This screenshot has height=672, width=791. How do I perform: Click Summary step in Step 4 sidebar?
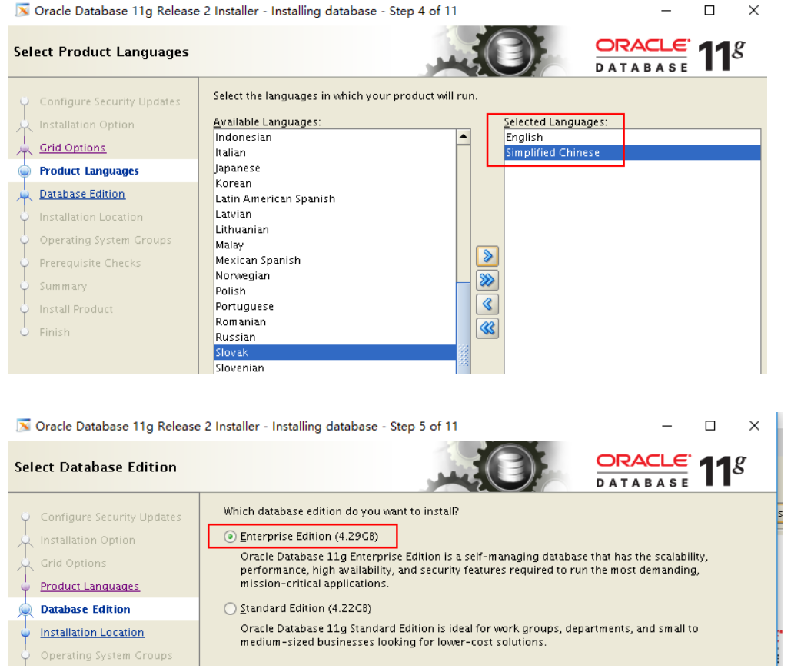click(63, 286)
